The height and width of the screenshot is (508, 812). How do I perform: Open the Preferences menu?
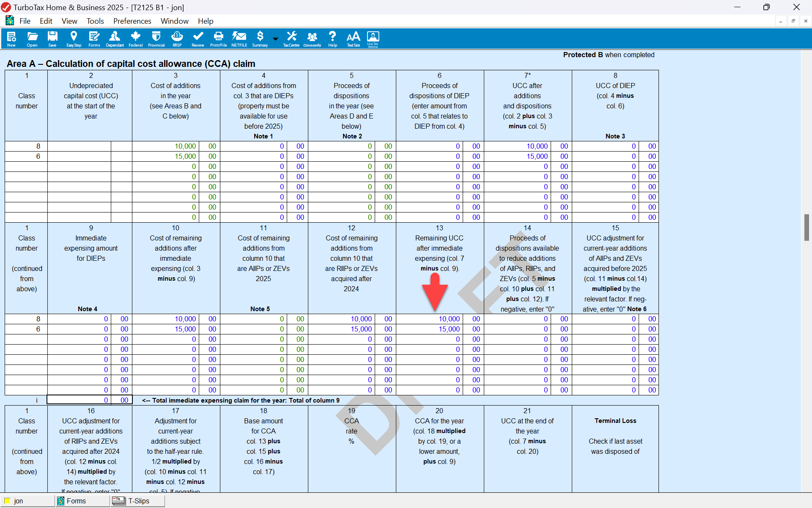click(132, 21)
